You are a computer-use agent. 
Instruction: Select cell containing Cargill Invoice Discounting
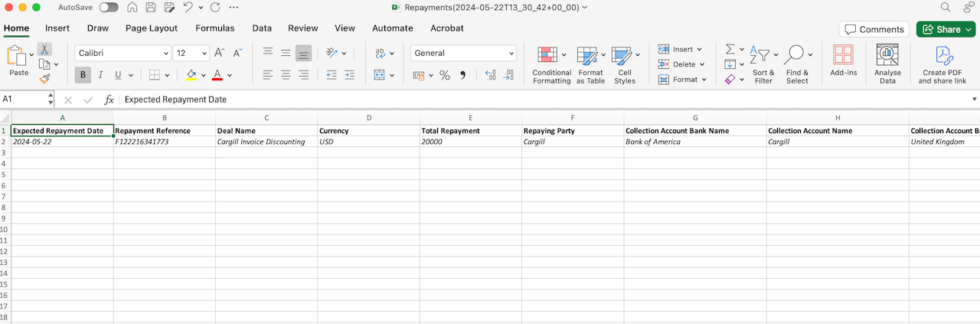click(x=266, y=142)
